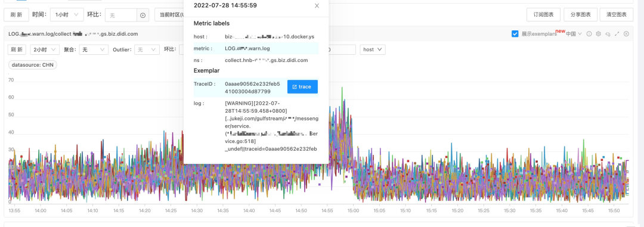The height and width of the screenshot is (227, 644).
Task: Select the host grouping dropdown
Action: [373, 49]
